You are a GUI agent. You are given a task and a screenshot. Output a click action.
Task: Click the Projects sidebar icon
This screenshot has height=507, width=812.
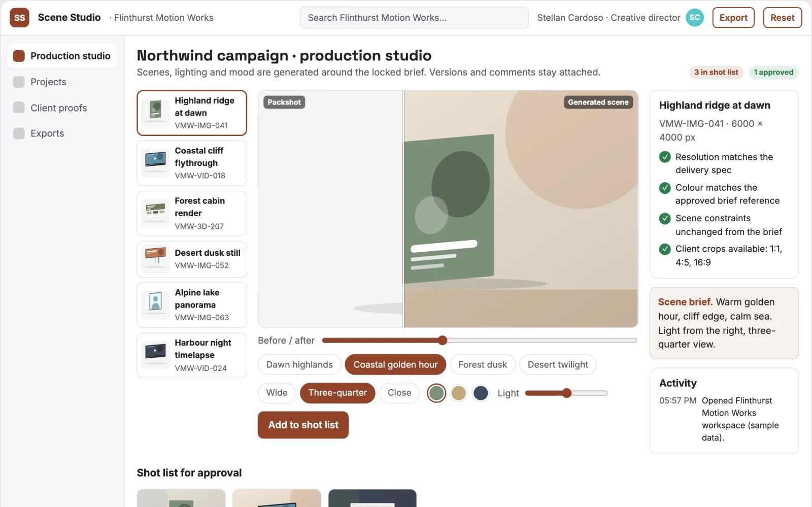coord(19,82)
